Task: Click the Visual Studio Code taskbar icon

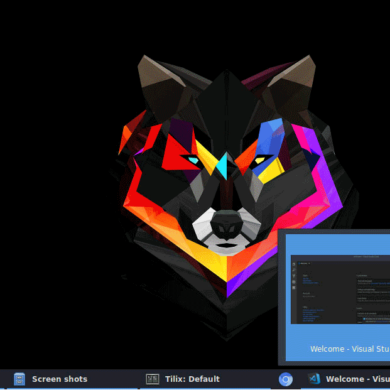Action: coord(314,379)
